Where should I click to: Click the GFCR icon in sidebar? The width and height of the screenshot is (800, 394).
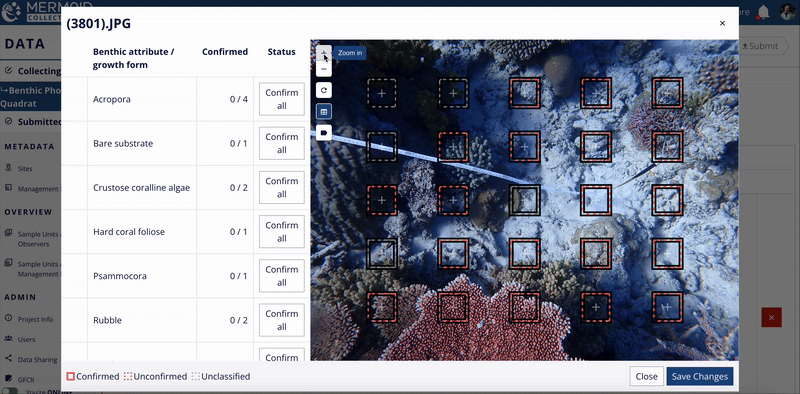point(8,379)
